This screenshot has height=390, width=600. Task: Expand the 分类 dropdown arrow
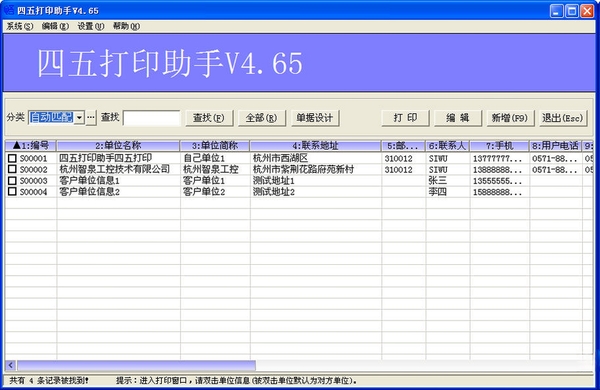tap(79, 118)
